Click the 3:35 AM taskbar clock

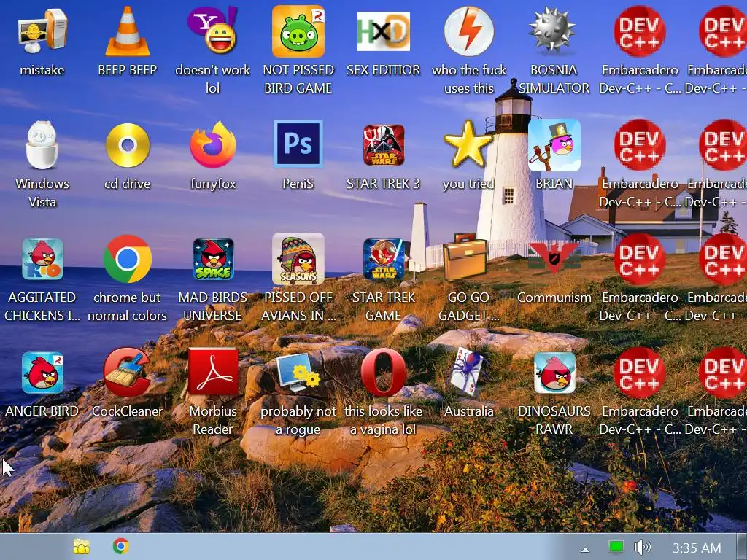pos(697,548)
